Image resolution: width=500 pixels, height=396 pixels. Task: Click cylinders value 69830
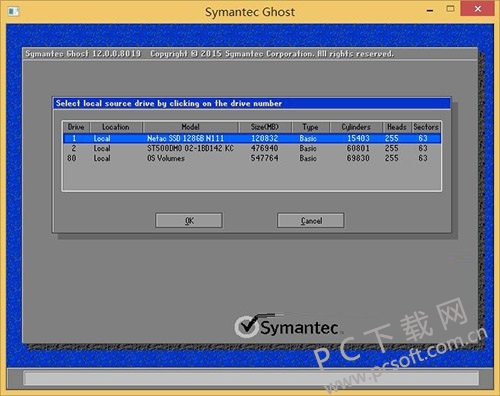click(x=358, y=158)
